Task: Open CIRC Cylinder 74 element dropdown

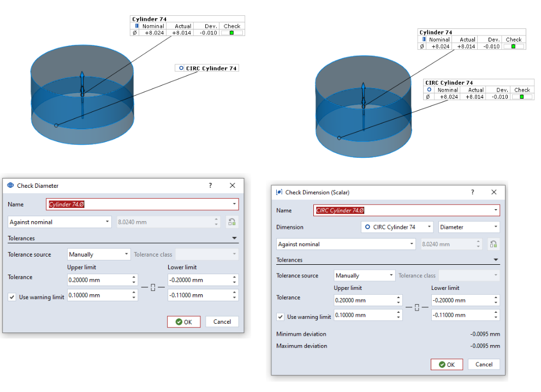Action: coord(397,227)
